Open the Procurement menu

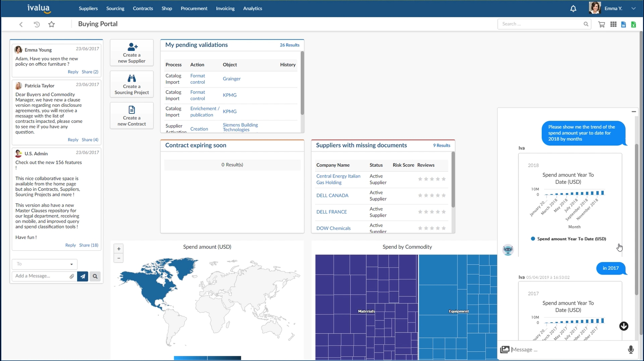click(194, 9)
